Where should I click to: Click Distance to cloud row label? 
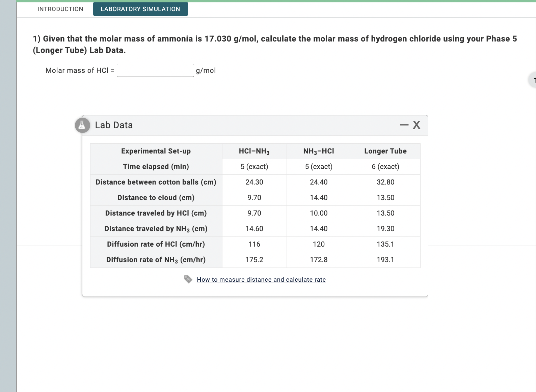(x=156, y=198)
